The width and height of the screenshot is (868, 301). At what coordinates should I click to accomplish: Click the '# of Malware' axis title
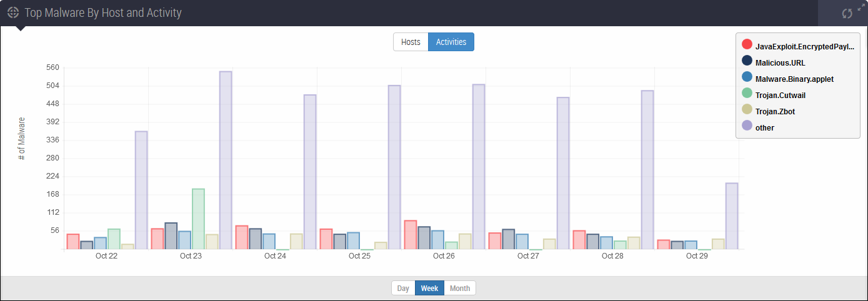click(22, 138)
